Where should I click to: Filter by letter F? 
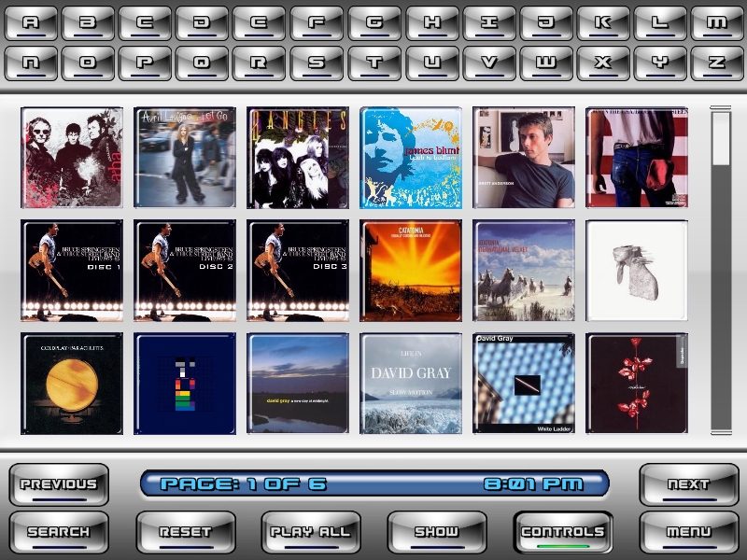(x=317, y=22)
